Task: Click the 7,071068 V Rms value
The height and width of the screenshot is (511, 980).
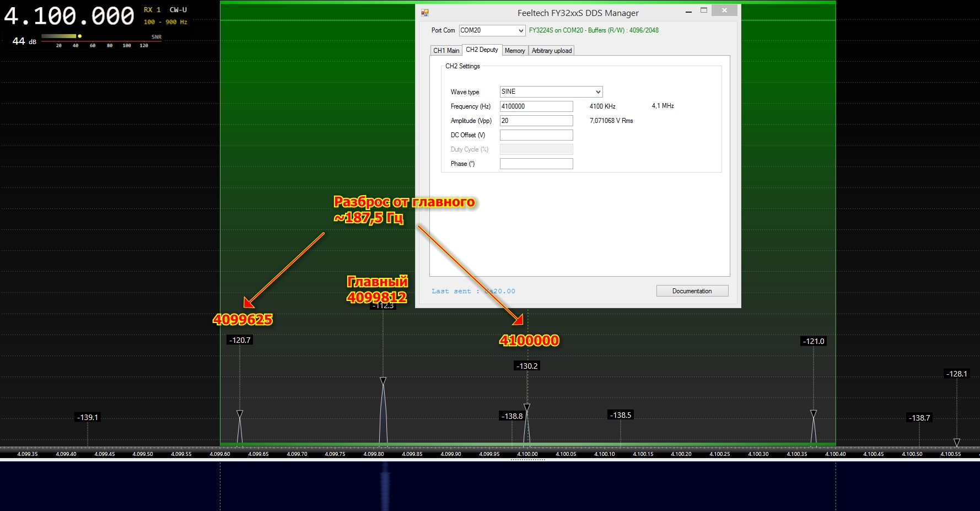Action: pos(611,121)
